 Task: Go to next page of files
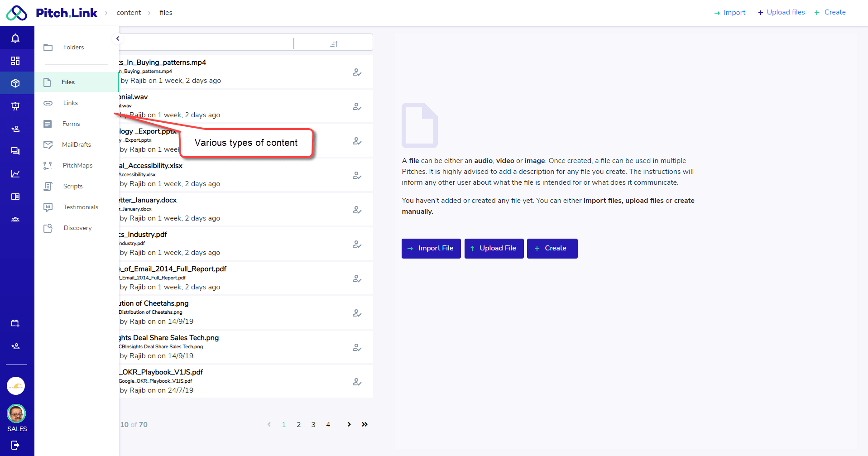349,424
